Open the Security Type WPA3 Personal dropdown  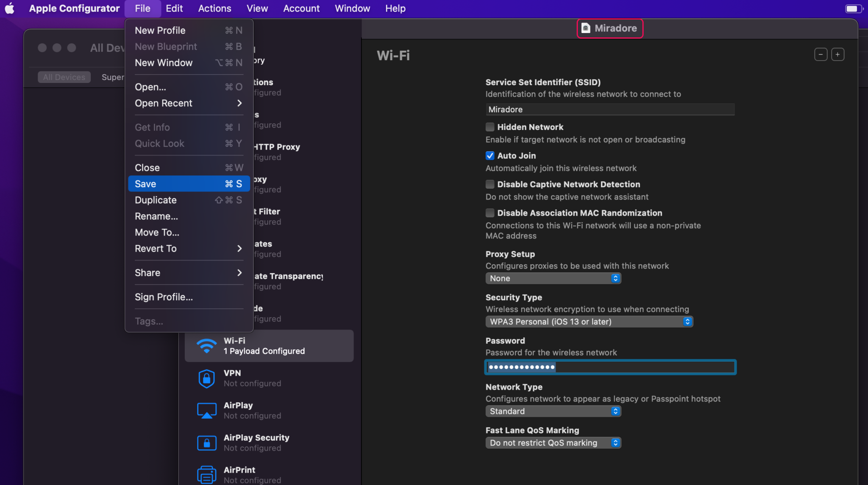coord(589,321)
